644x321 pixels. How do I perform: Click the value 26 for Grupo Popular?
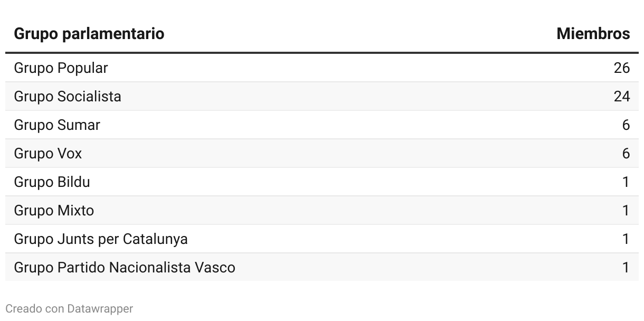(x=622, y=68)
